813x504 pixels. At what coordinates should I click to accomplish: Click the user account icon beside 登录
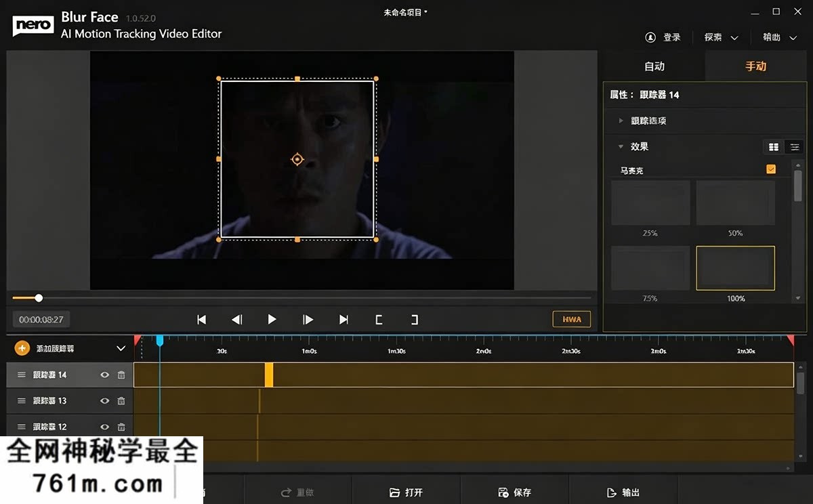[651, 37]
